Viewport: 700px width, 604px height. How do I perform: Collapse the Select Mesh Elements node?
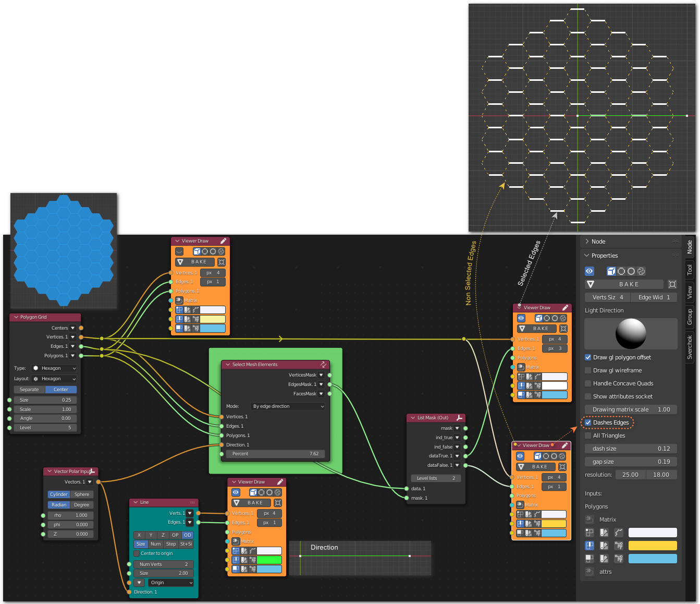(228, 365)
